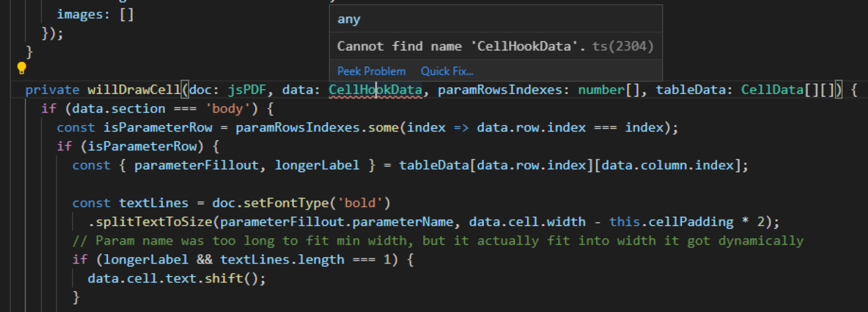Click the data.section expression
This screenshot has height=312, width=868.
[119, 109]
